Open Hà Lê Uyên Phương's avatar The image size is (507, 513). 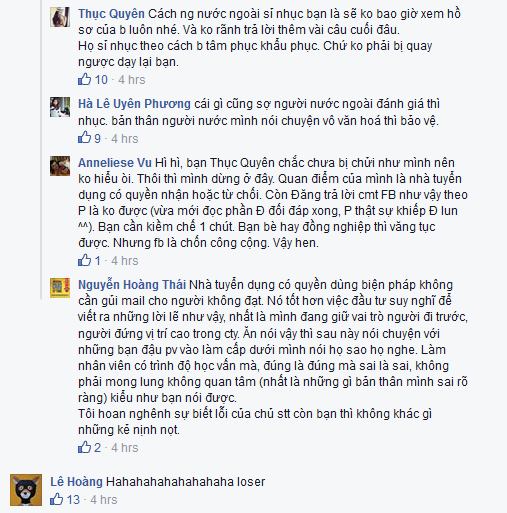[x=60, y=107]
